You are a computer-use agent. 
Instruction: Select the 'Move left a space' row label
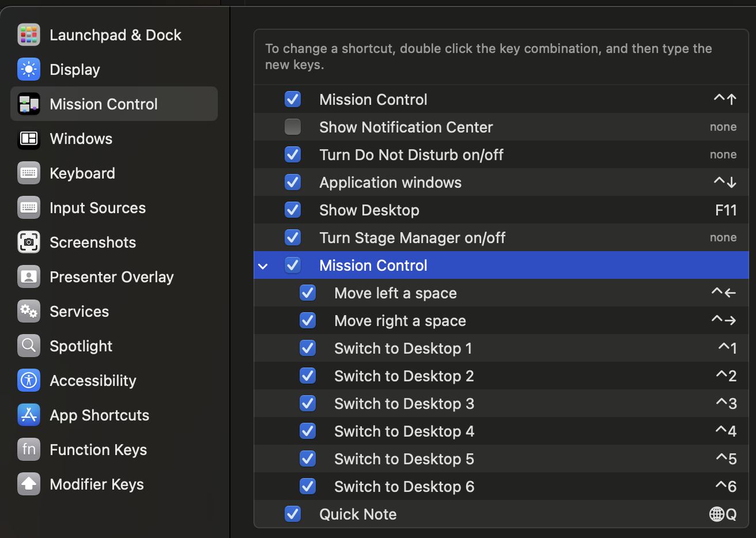point(396,293)
